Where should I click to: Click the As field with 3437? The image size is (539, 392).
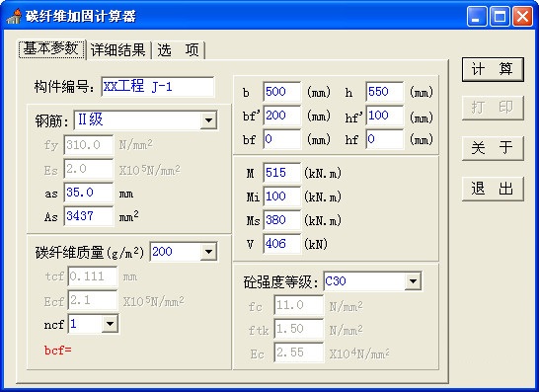pyautogui.click(x=88, y=216)
